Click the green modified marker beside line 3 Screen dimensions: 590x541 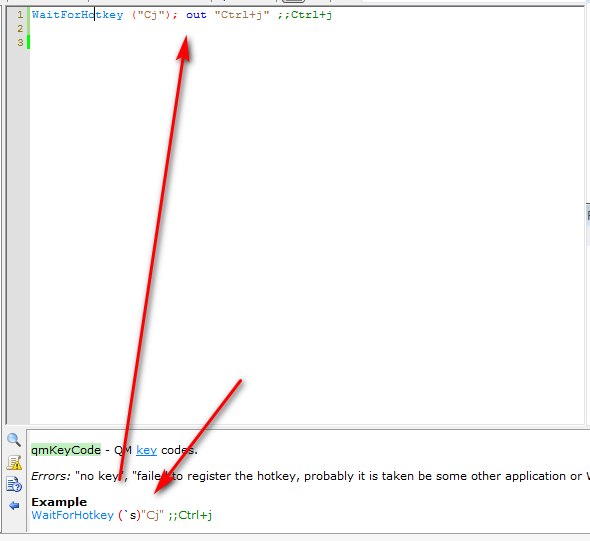pyautogui.click(x=28, y=43)
